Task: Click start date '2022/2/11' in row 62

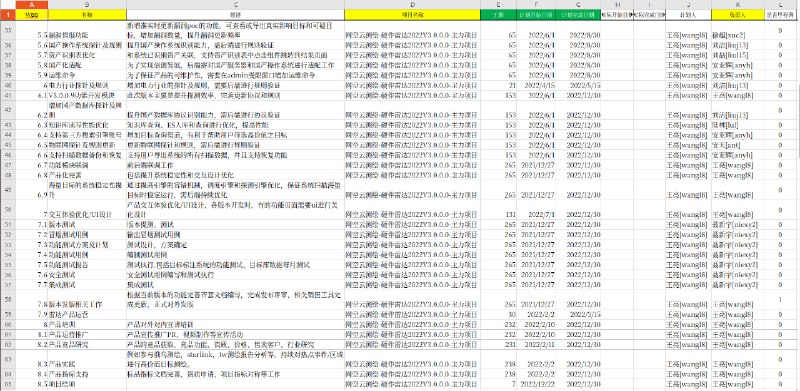Action: click(x=536, y=345)
